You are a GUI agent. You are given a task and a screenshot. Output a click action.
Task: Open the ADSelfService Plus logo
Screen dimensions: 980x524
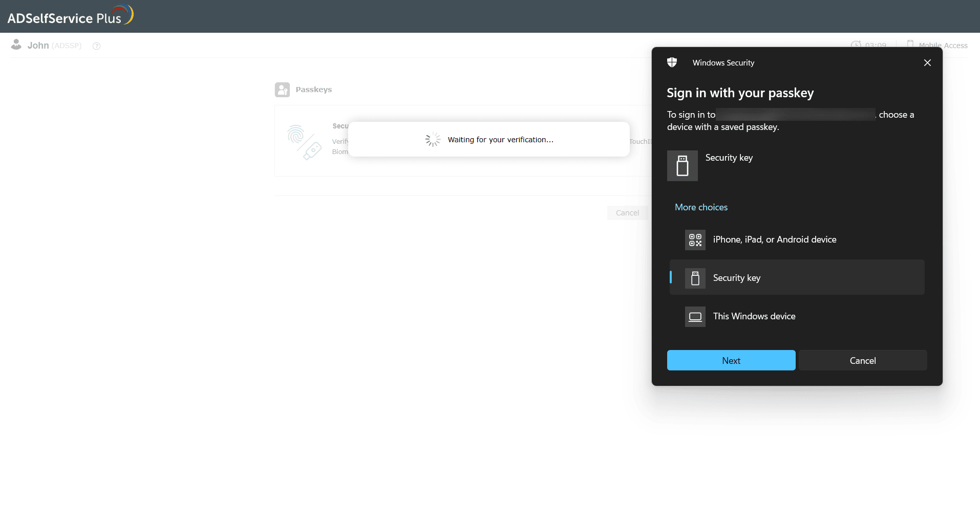pyautogui.click(x=69, y=15)
